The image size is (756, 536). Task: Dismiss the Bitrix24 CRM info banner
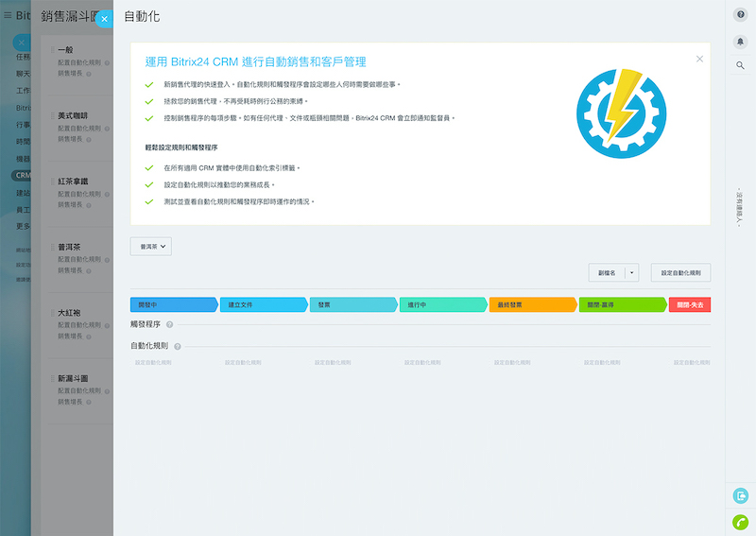[x=699, y=59]
